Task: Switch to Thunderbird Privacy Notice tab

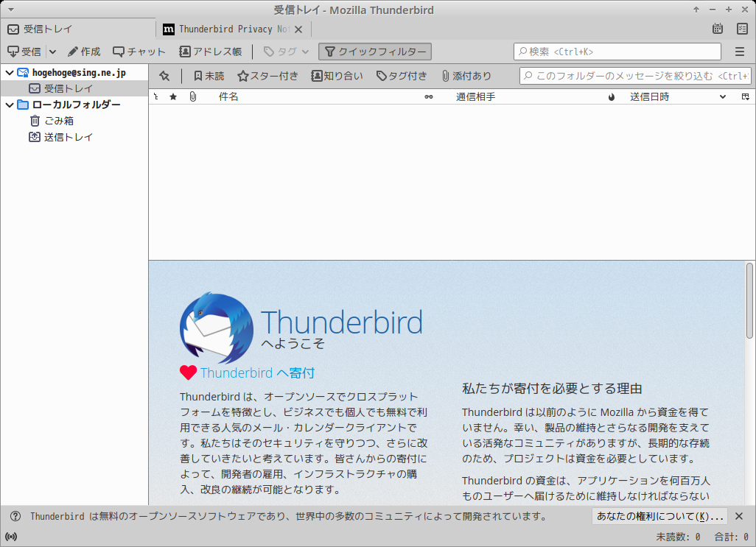Action: pos(234,29)
